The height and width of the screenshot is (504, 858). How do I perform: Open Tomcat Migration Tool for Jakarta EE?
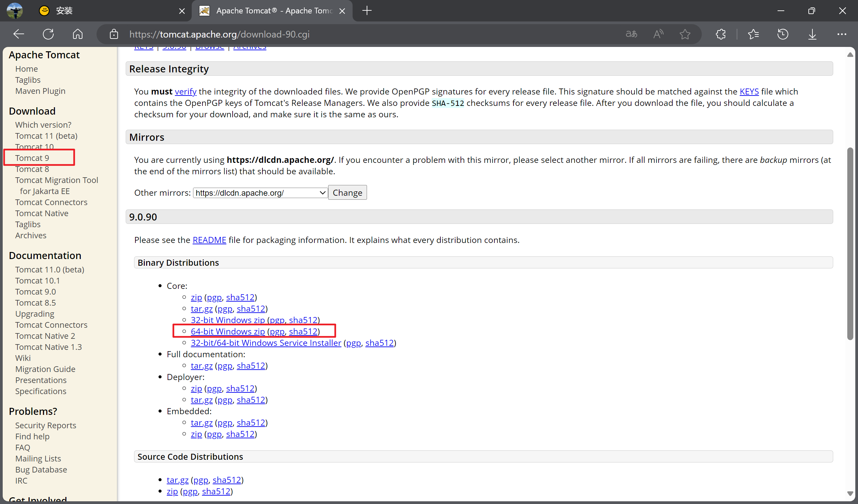tap(57, 186)
